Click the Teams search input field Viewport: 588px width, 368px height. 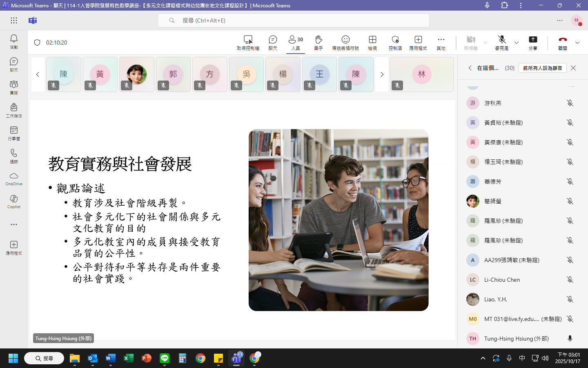pos(293,20)
